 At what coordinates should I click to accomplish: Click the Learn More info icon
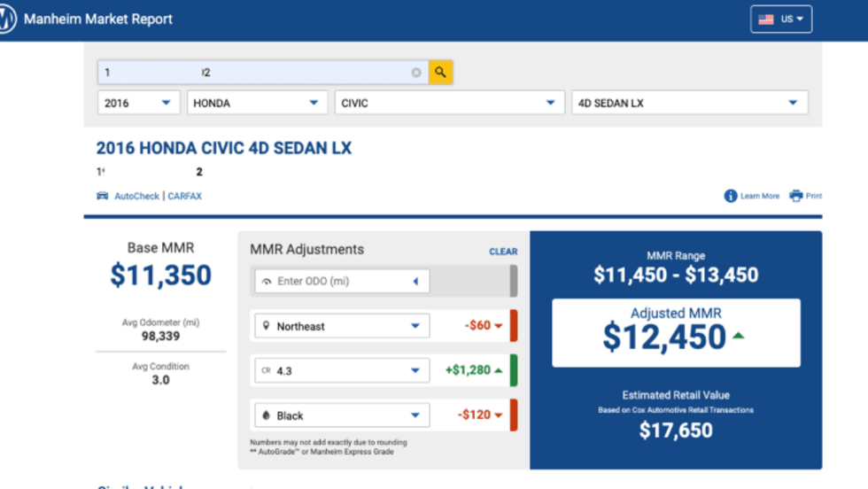(x=731, y=196)
